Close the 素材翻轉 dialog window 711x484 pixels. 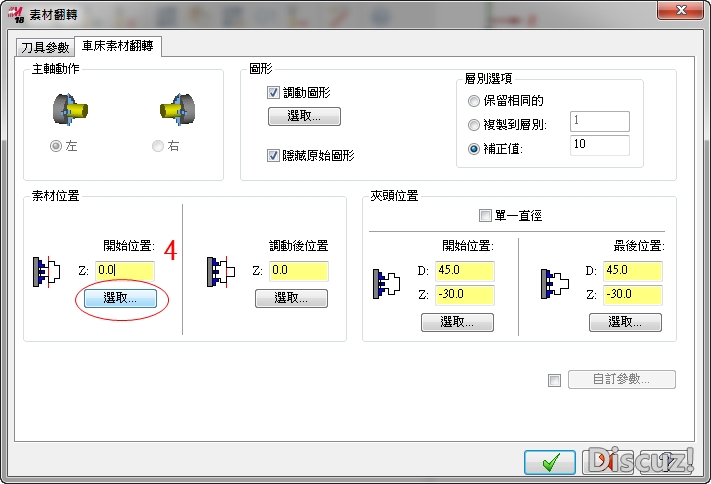681,10
